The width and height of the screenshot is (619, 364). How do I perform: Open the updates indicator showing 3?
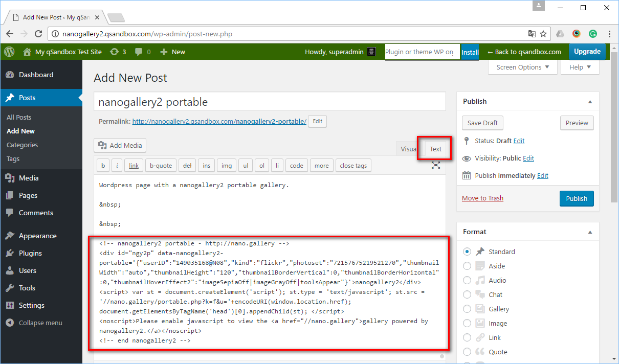pyautogui.click(x=118, y=52)
